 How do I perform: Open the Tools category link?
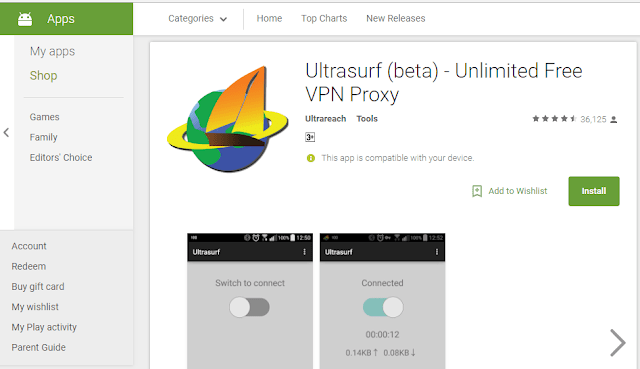tap(367, 119)
